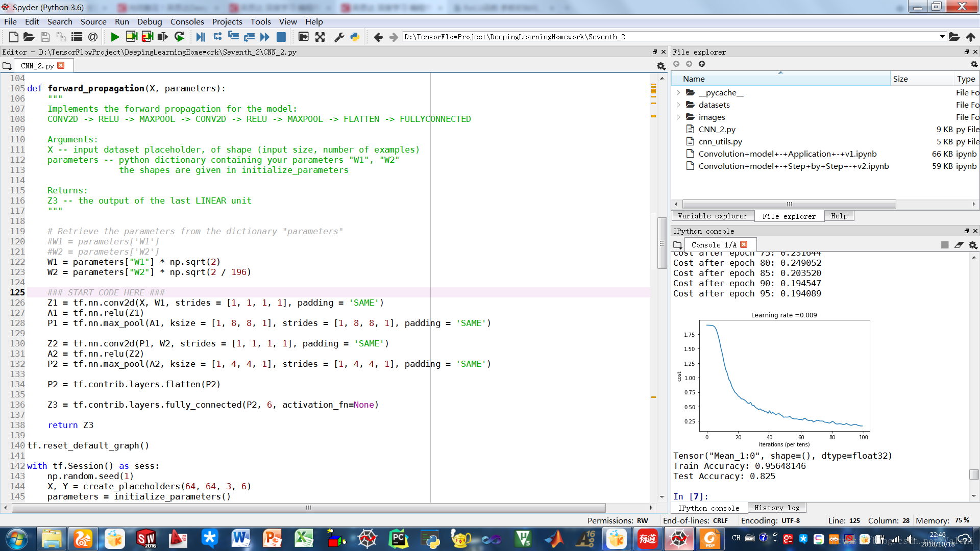Click Run current cell icon

(x=131, y=37)
